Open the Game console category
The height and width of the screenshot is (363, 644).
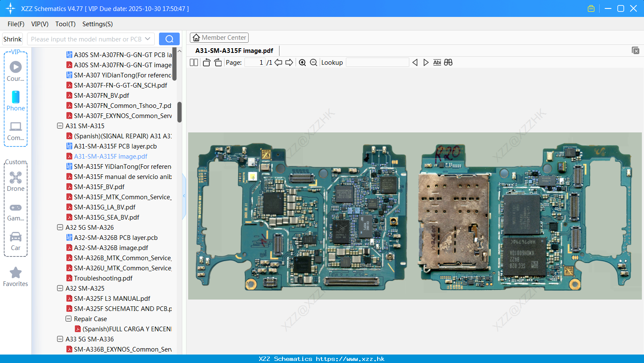[16, 212]
